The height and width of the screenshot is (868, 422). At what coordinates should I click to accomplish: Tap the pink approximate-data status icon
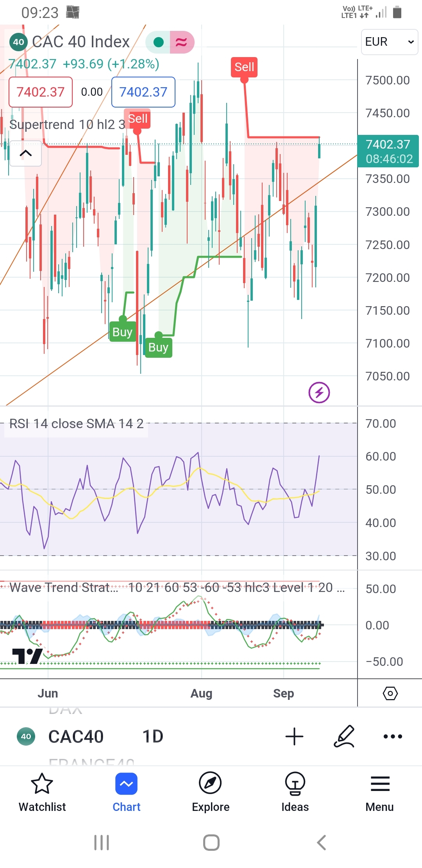tap(182, 42)
